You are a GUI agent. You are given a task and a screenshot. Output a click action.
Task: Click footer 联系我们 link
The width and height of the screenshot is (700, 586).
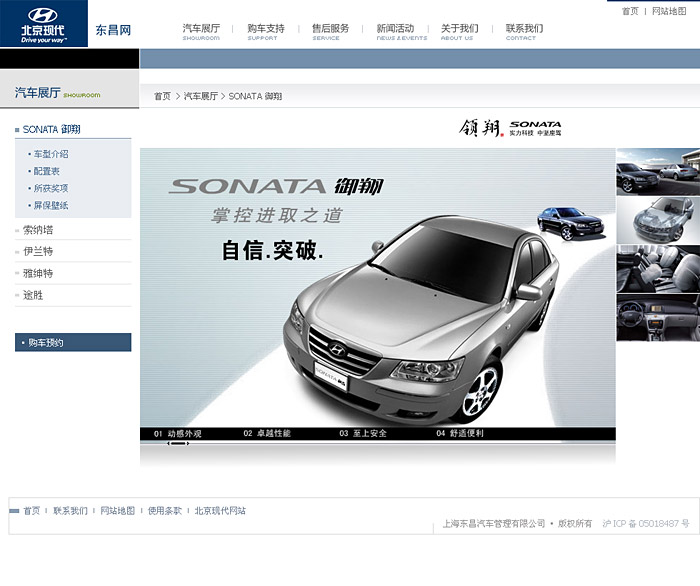[x=71, y=511]
